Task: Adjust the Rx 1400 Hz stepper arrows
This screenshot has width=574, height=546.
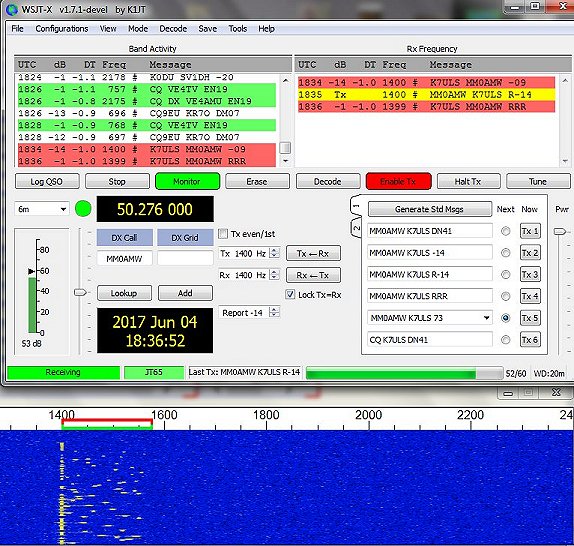Action: click(274, 275)
